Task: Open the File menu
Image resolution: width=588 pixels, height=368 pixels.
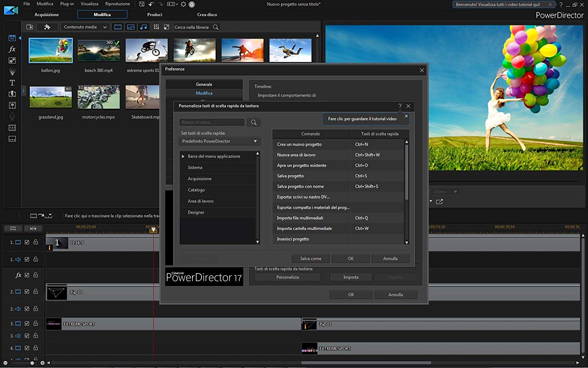Action: click(x=27, y=4)
